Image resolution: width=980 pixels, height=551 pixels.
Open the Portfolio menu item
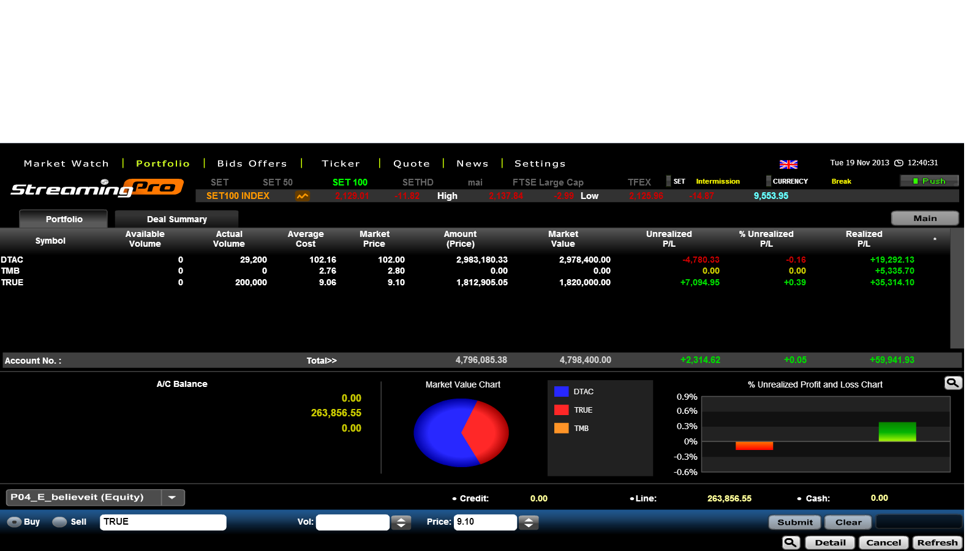(x=163, y=163)
